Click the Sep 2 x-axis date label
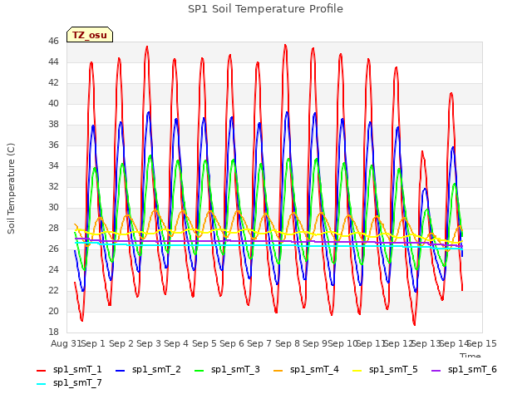The height and width of the screenshot is (399, 532). click(x=121, y=343)
